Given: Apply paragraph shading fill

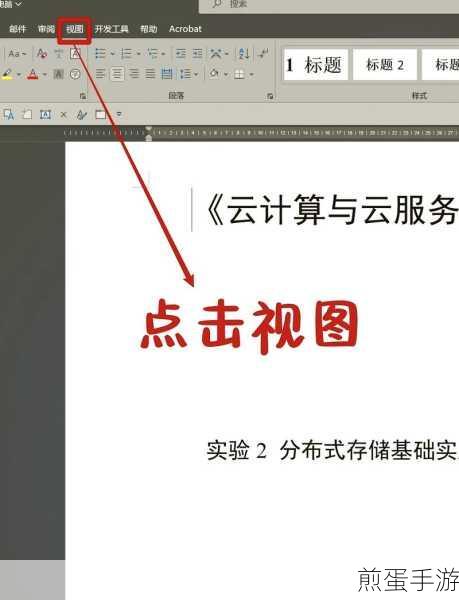Looking at the screenshot, I should 214,73.
